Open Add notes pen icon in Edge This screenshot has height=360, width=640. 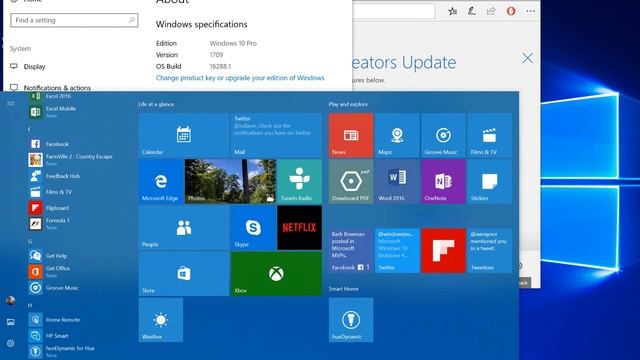[x=472, y=11]
